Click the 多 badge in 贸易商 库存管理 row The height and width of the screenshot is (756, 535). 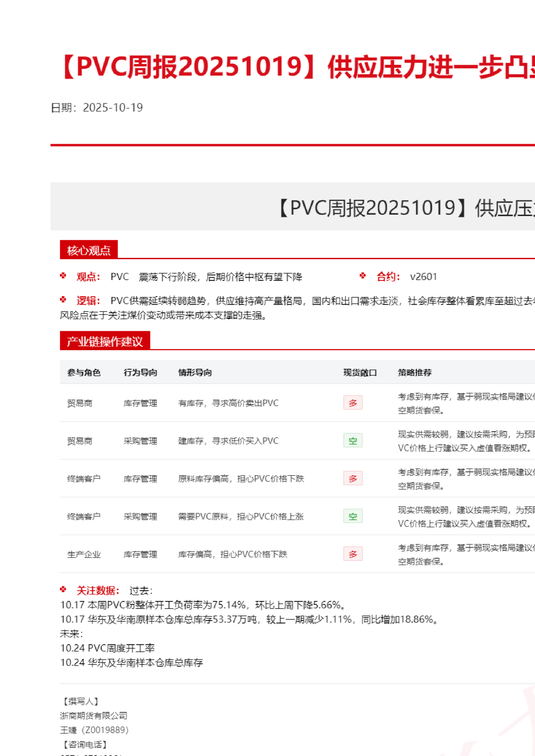click(x=353, y=403)
